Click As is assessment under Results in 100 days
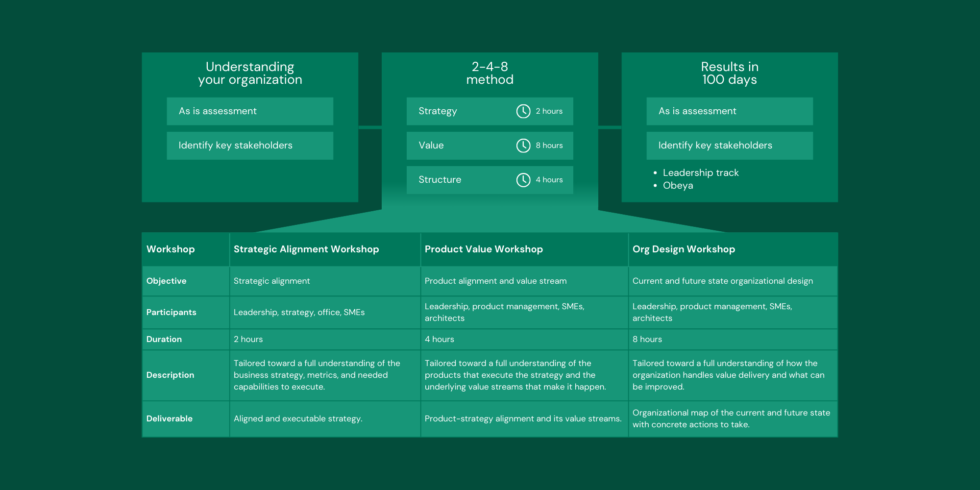 tap(730, 111)
